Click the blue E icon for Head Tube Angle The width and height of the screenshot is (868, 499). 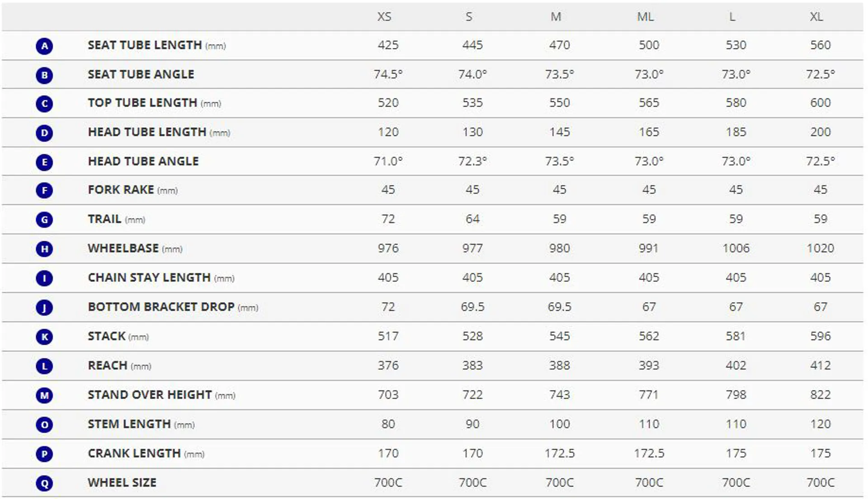(x=44, y=162)
